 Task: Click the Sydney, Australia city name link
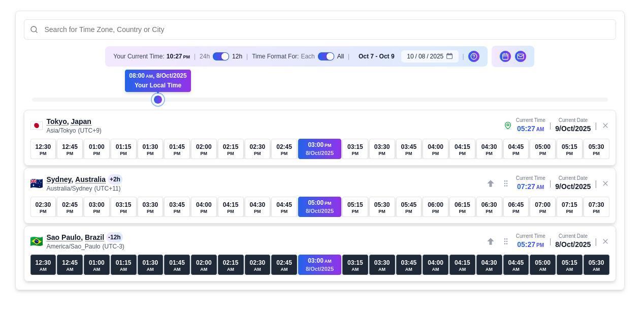point(76,179)
